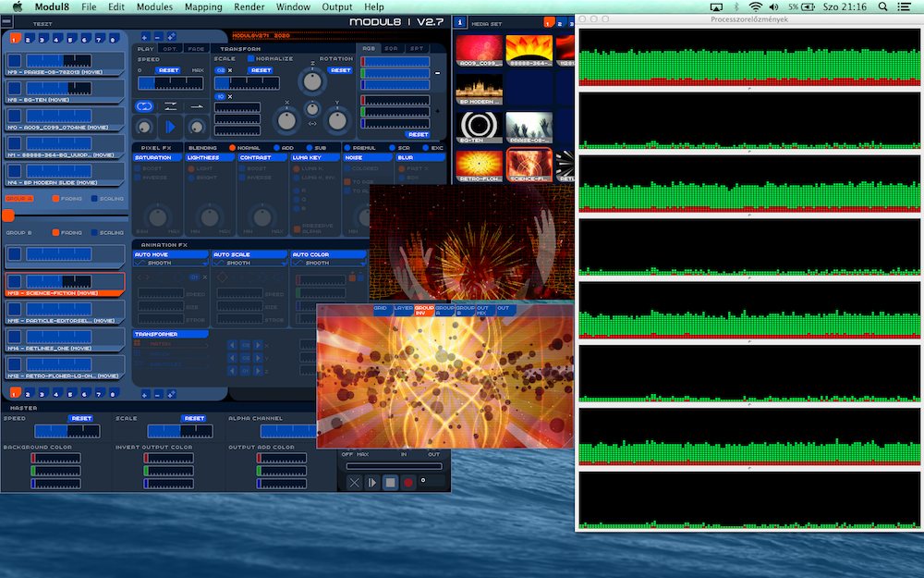Screen dimensions: 924x578
Task: Switch to the OPT. tab
Action: coord(170,49)
